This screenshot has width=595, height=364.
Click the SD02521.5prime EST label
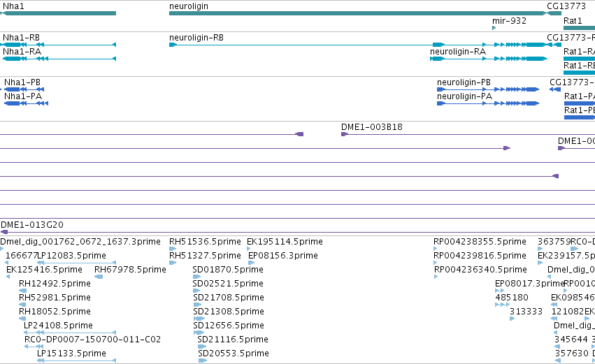(228, 284)
